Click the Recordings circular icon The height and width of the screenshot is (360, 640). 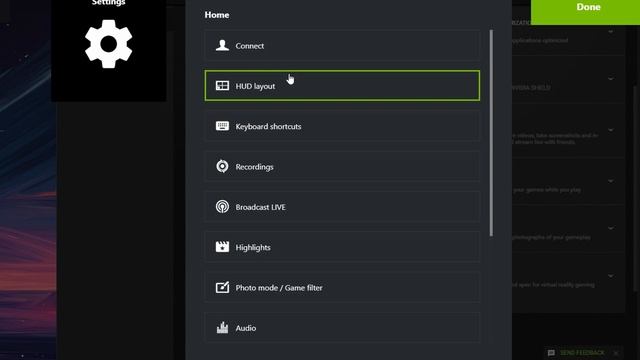coord(222,166)
